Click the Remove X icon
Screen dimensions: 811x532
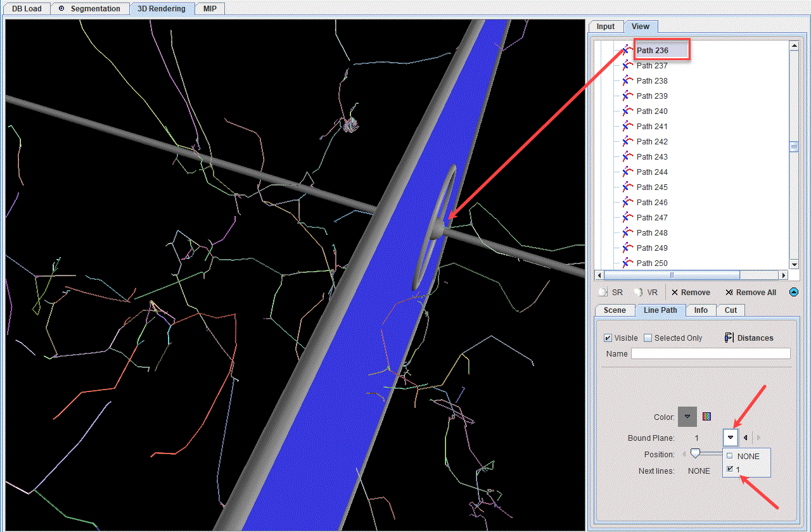[x=675, y=293]
